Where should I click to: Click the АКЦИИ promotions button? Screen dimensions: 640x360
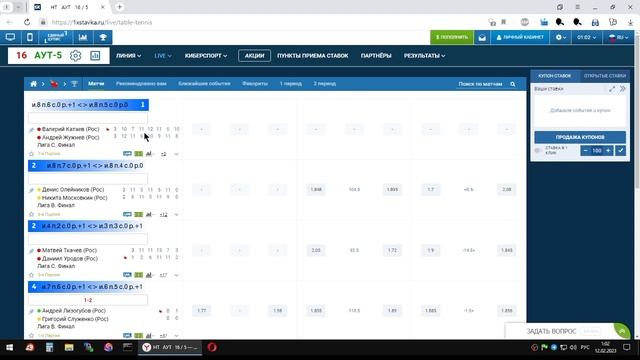click(254, 56)
